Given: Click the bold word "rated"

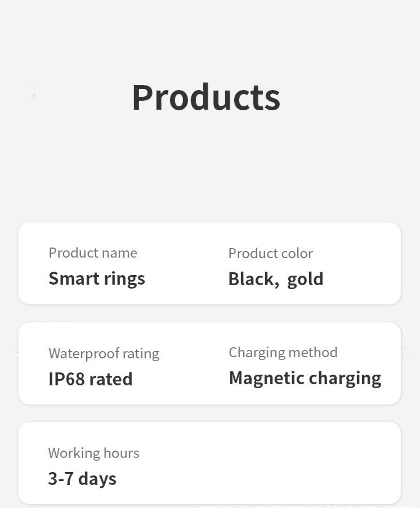Looking at the screenshot, I should 111,379.
